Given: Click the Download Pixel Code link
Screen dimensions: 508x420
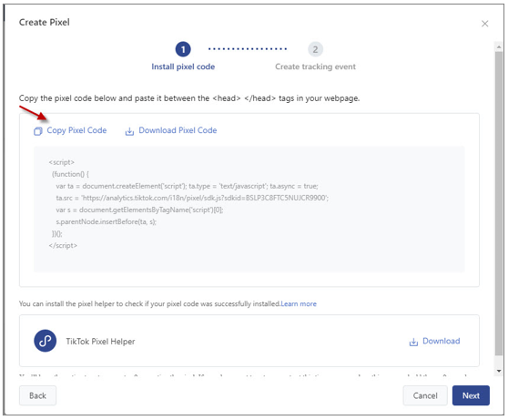Looking at the screenshot, I should (x=178, y=130).
